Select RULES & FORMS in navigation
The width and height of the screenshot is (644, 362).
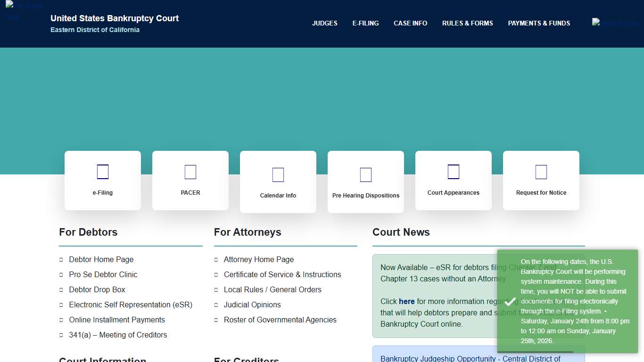(467, 23)
